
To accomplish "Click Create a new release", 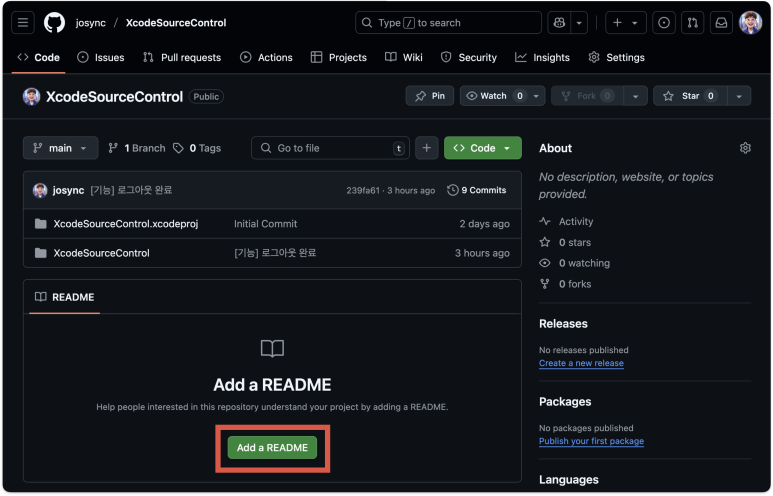I will pos(581,363).
